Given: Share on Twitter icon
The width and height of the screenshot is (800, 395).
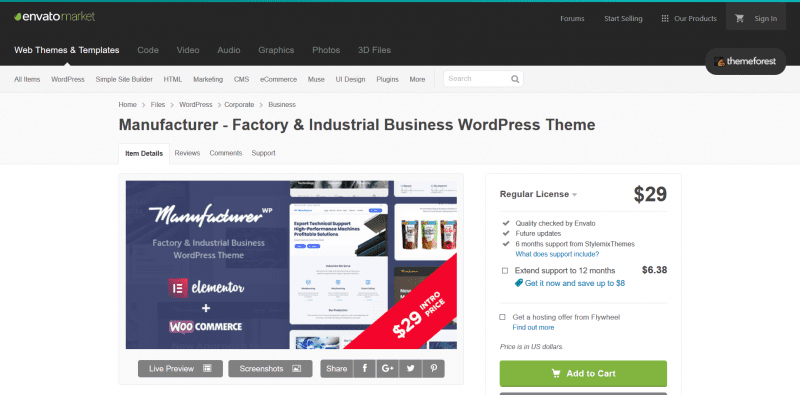Looking at the screenshot, I should coord(411,368).
